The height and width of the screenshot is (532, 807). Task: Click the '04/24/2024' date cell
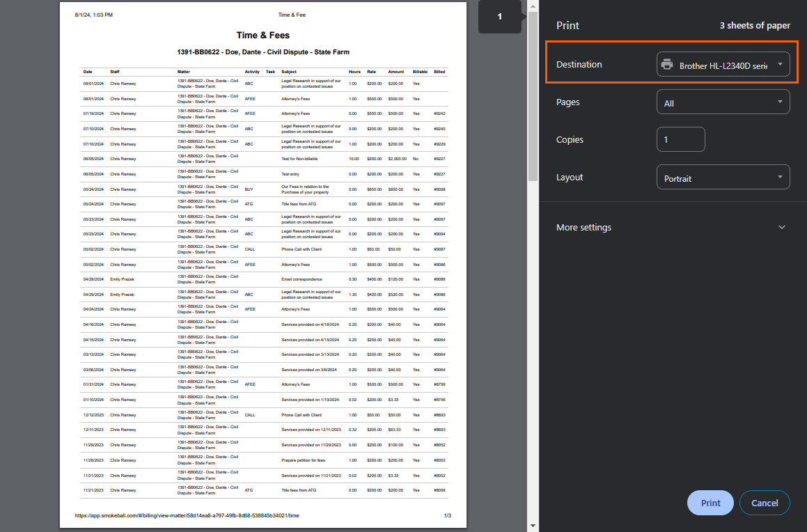94,310
